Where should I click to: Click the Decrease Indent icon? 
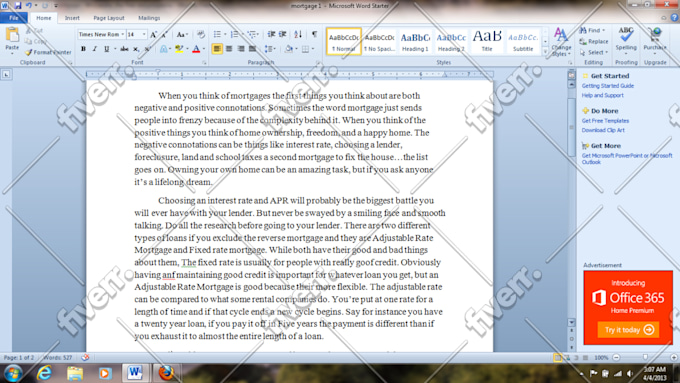pyautogui.click(x=271, y=34)
